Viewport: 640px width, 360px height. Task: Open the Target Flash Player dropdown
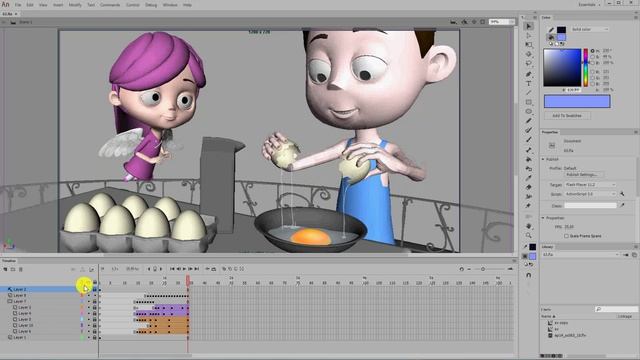tap(590, 185)
